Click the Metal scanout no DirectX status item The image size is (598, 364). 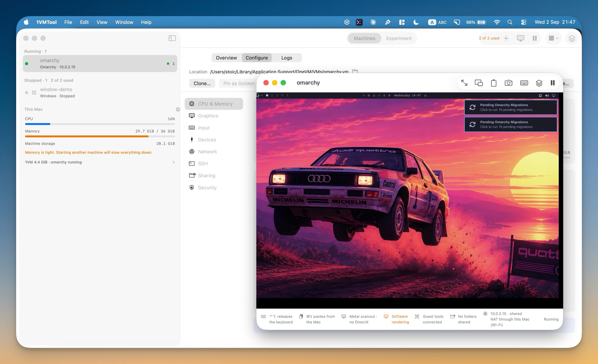pos(359,319)
